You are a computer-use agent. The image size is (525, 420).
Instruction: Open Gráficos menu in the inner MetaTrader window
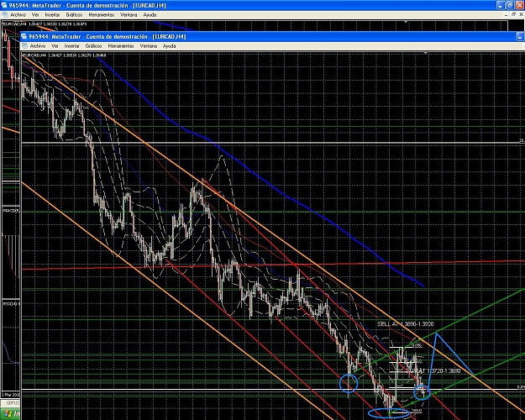point(93,46)
